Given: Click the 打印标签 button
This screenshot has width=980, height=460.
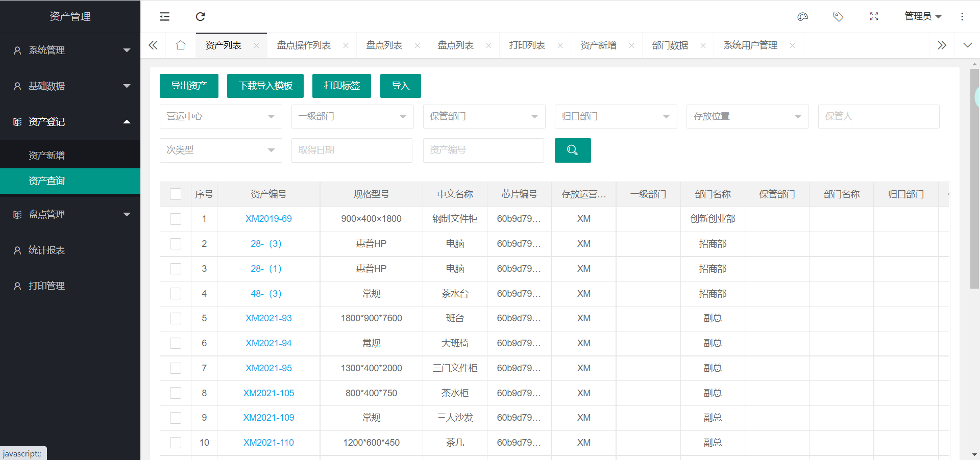Looking at the screenshot, I should pos(342,86).
